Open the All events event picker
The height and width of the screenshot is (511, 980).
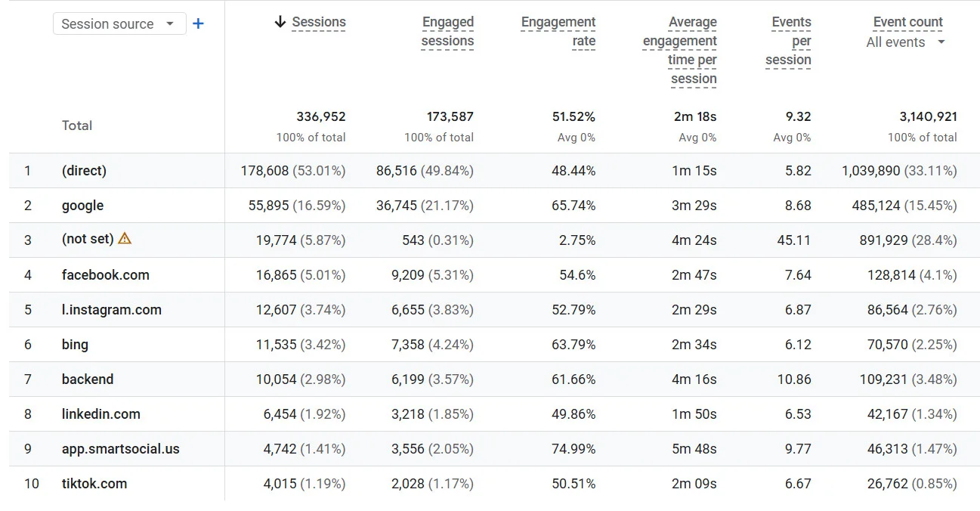coord(905,42)
